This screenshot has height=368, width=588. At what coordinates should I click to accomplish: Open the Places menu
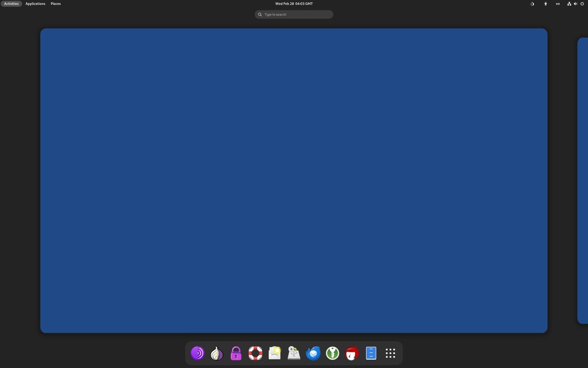55,4
